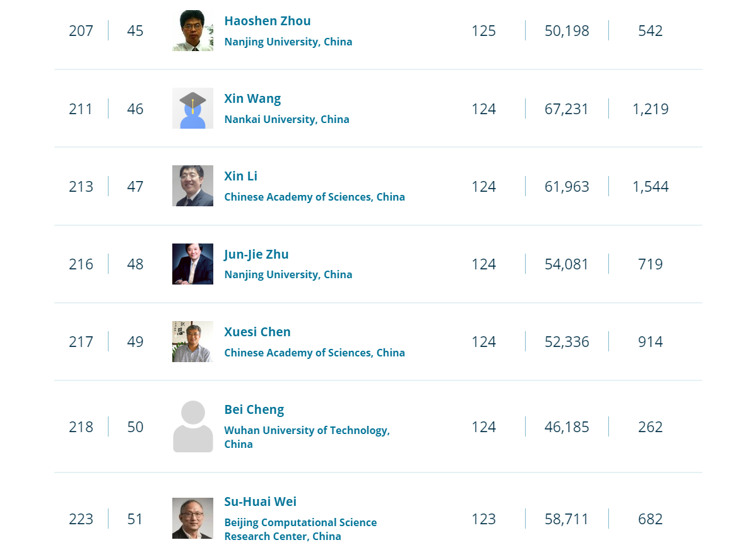Click Wuhan University of Technology affiliation link
Screen dimensions: 756x552
point(307,437)
